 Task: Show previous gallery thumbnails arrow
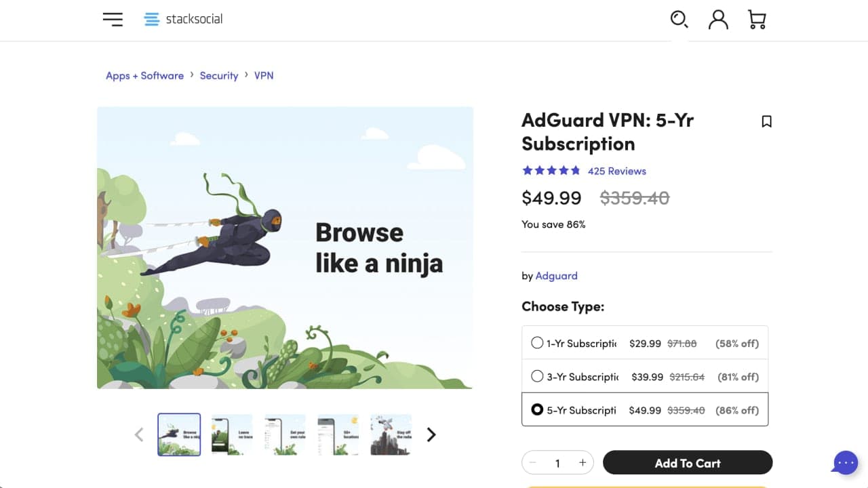tap(139, 434)
